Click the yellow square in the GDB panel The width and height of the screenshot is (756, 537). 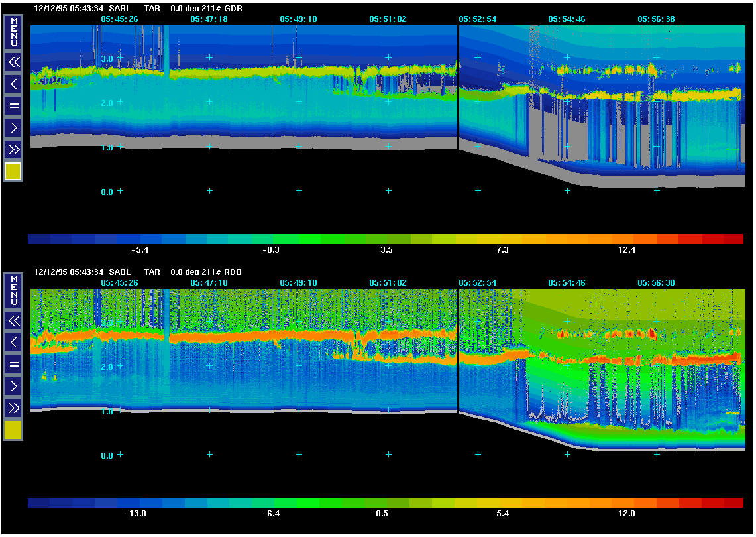coord(13,172)
